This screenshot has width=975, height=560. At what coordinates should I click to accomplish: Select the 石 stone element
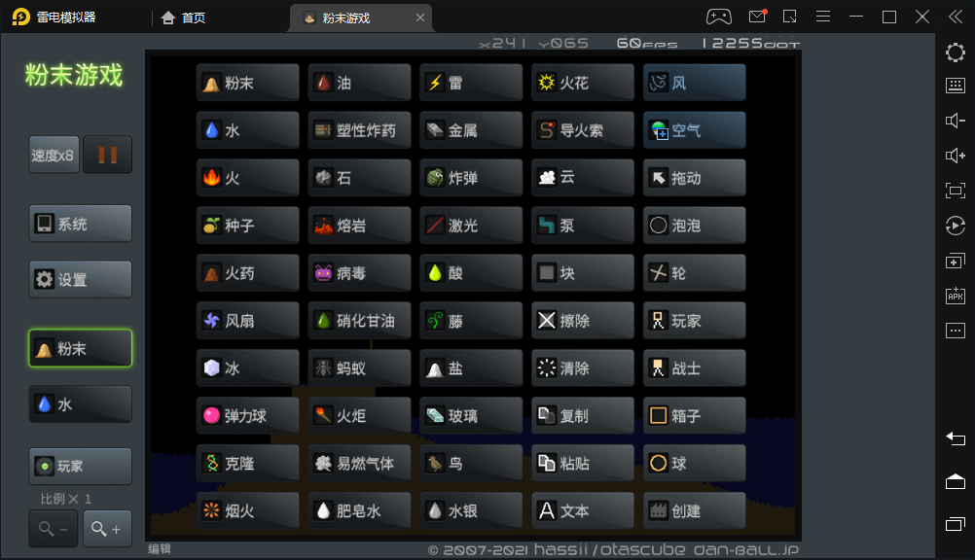click(359, 178)
